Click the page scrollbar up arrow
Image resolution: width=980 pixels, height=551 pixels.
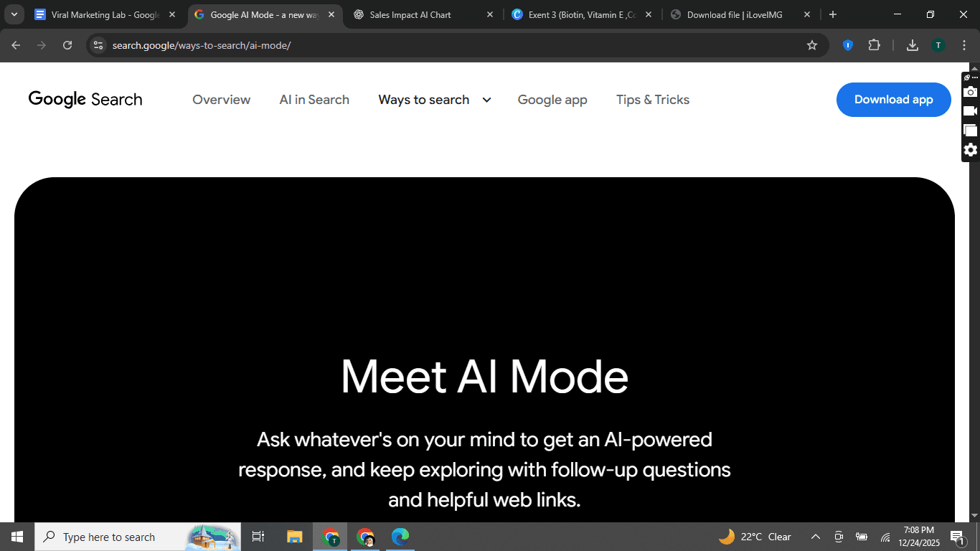[974, 67]
